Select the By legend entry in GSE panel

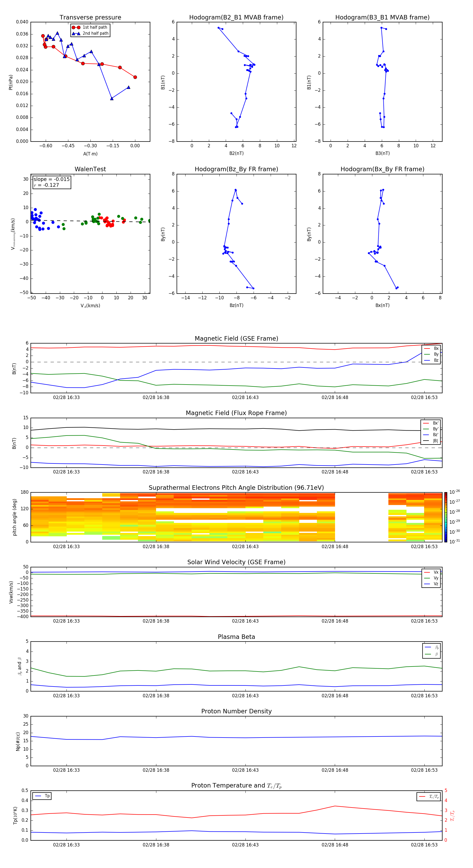pos(431,354)
